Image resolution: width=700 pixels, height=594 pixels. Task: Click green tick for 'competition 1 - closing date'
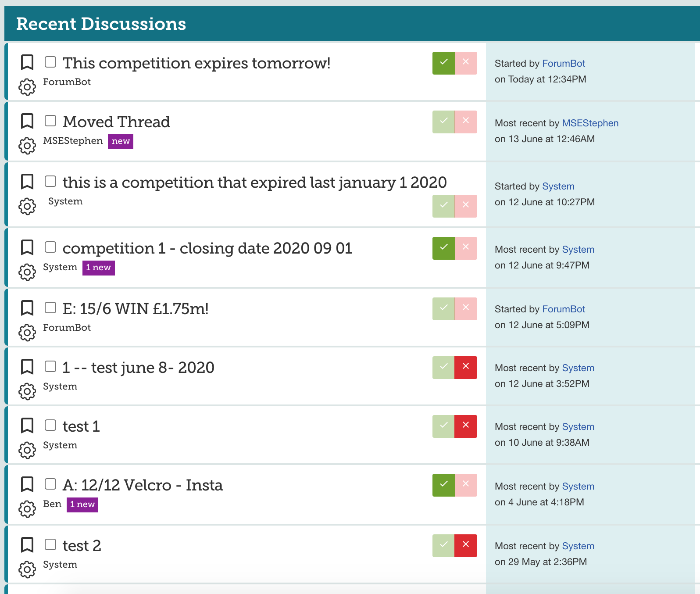(443, 248)
